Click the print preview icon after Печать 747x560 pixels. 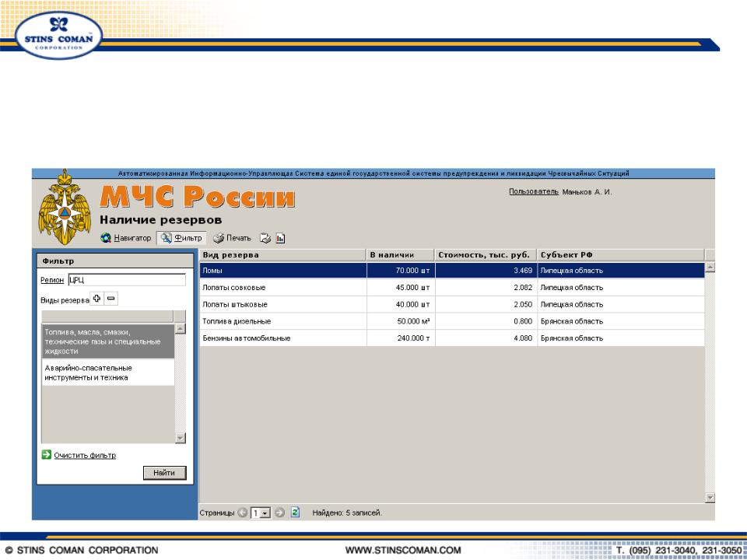coord(265,238)
